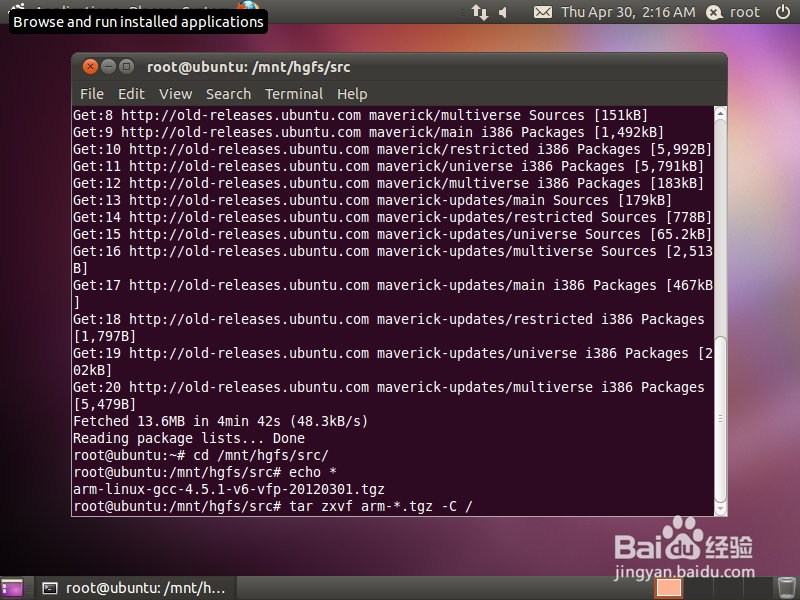The image size is (800, 600).
Task: Open the clock showing Thu Apr 30
Action: 628,12
